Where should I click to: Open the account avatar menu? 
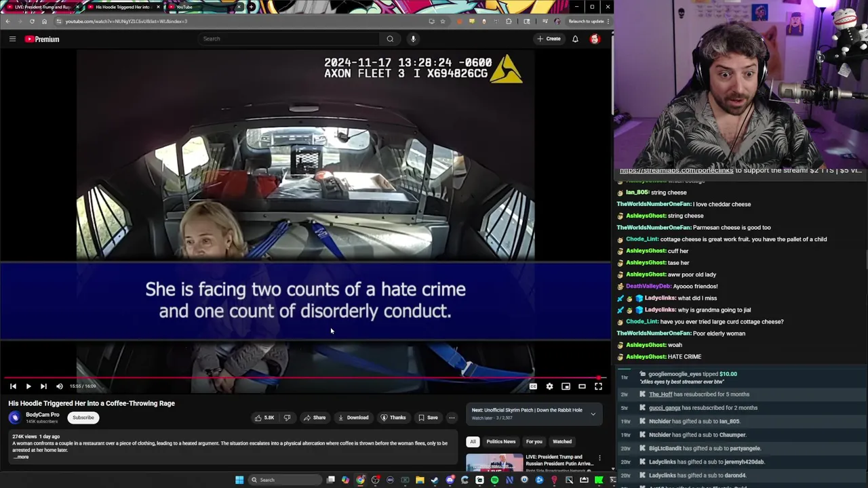[595, 39]
